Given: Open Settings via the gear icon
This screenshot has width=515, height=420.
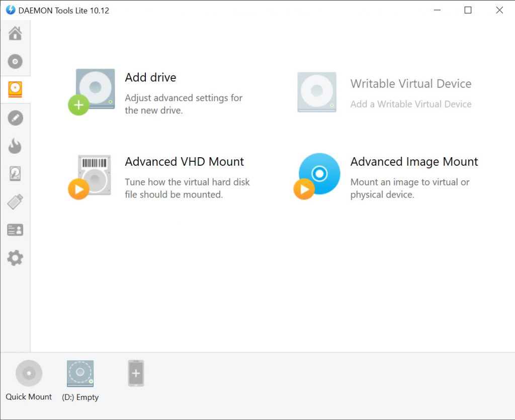Looking at the screenshot, I should point(15,258).
